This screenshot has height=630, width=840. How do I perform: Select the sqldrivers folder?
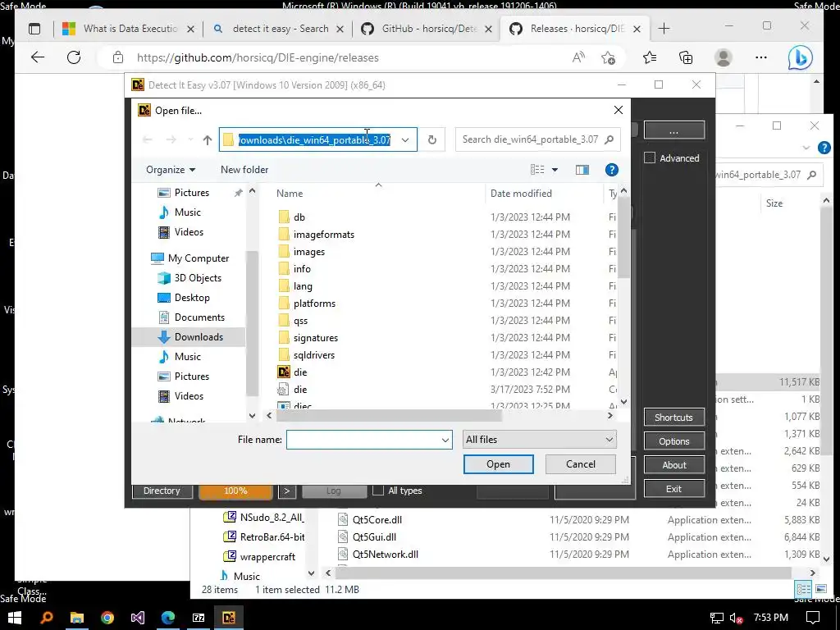314,354
